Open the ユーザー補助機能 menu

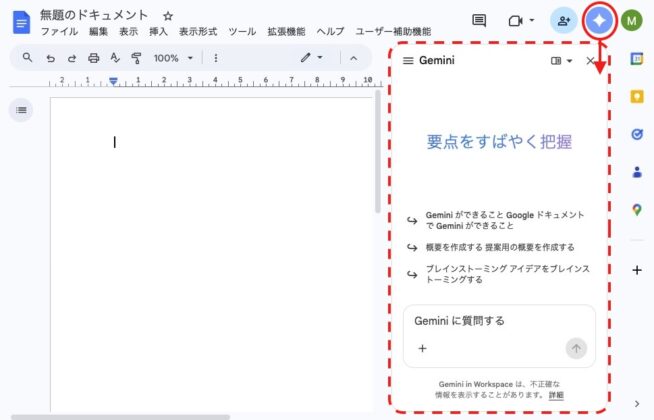pos(393,32)
